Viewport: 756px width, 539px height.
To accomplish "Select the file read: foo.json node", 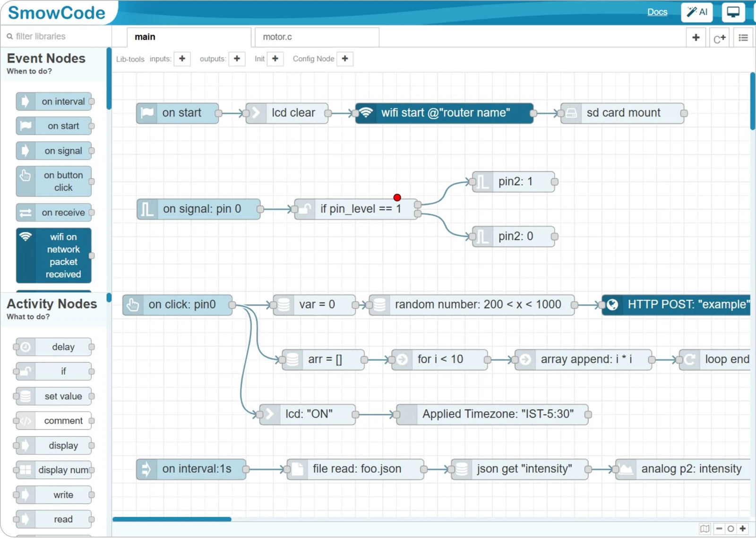I will click(x=355, y=469).
